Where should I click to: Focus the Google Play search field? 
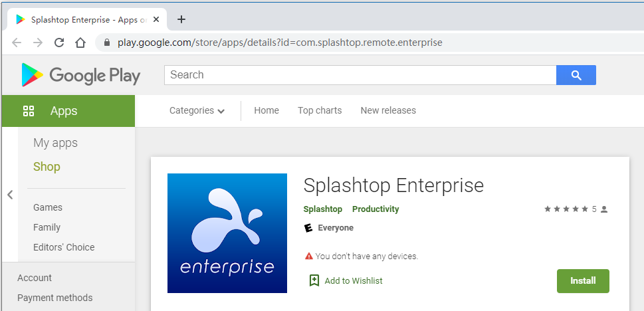[360, 75]
